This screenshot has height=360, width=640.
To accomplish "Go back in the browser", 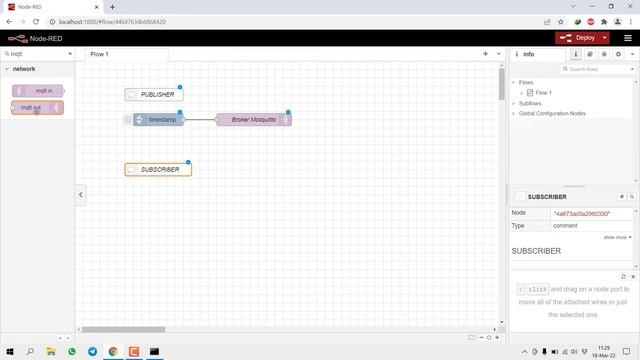I will tap(9, 22).
